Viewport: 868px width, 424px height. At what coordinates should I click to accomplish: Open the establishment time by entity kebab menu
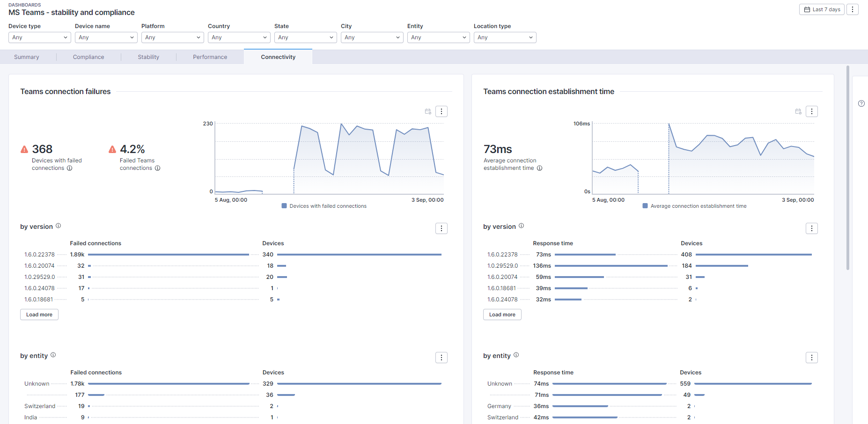812,358
